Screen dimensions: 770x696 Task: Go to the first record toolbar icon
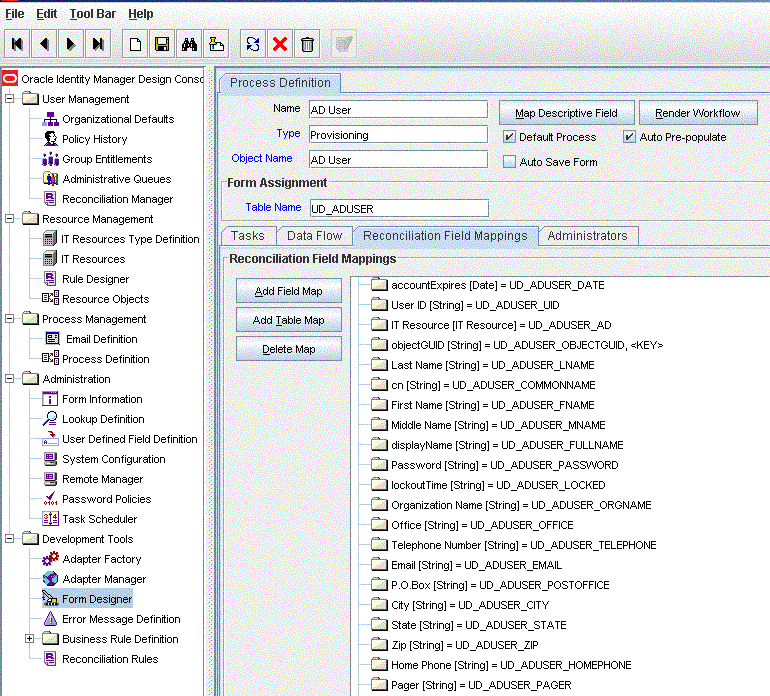pos(17,45)
